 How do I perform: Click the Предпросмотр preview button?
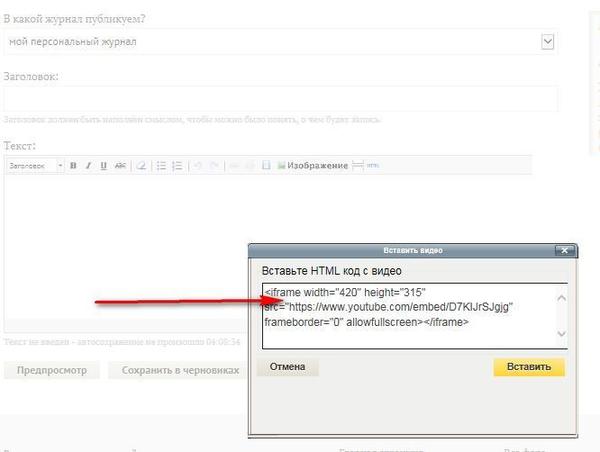pos(52,370)
